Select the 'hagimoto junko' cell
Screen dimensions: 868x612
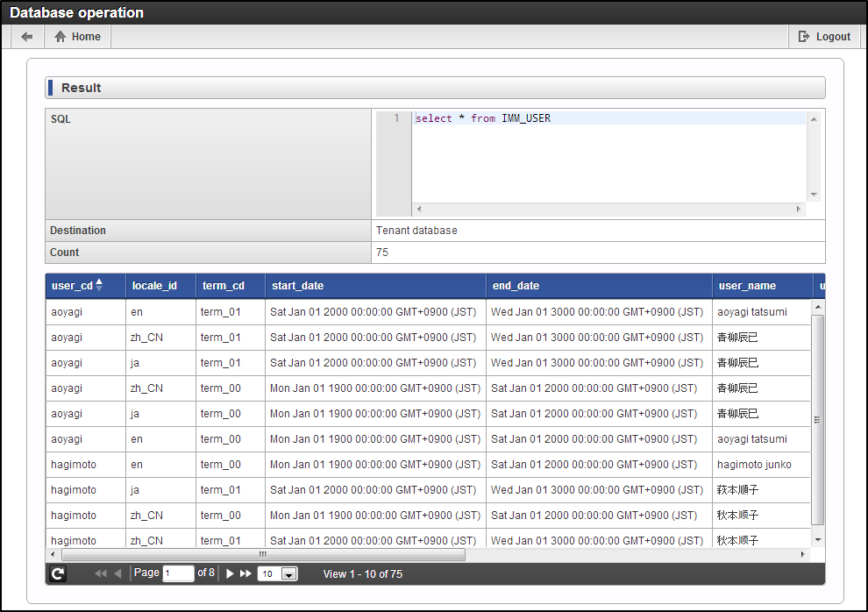click(762, 465)
